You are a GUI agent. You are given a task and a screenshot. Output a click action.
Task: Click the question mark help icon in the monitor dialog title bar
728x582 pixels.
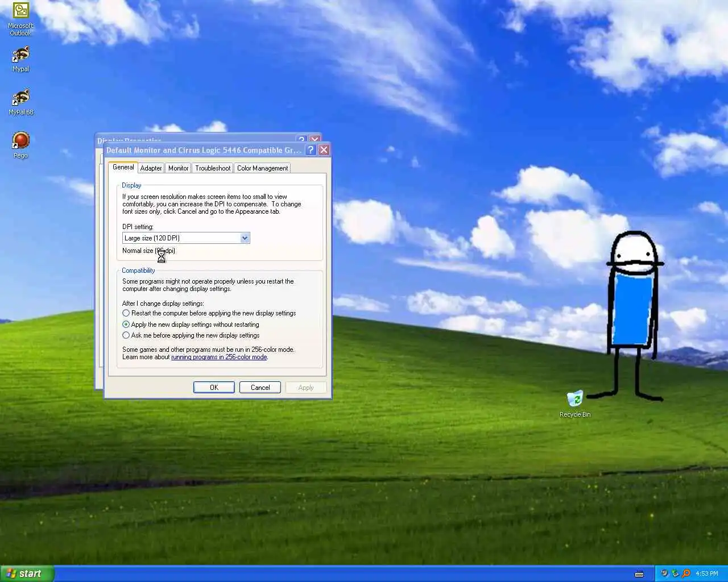click(x=311, y=150)
